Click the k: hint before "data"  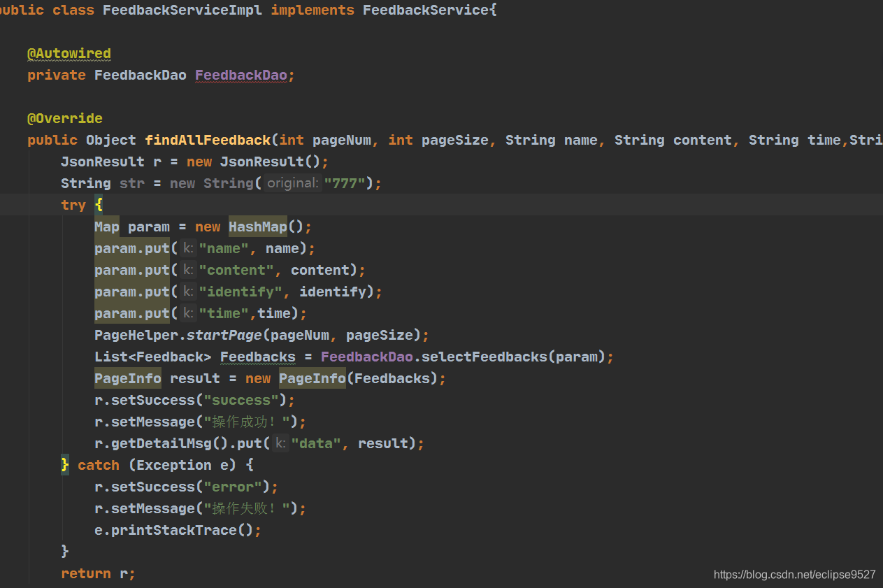[x=280, y=443]
